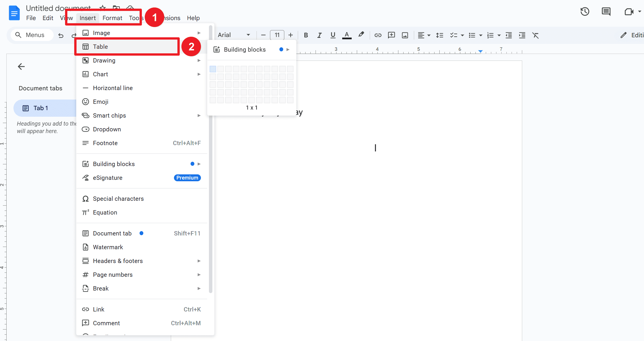Image resolution: width=644 pixels, height=341 pixels.
Task: Click the text highlight color icon
Action: (x=362, y=34)
